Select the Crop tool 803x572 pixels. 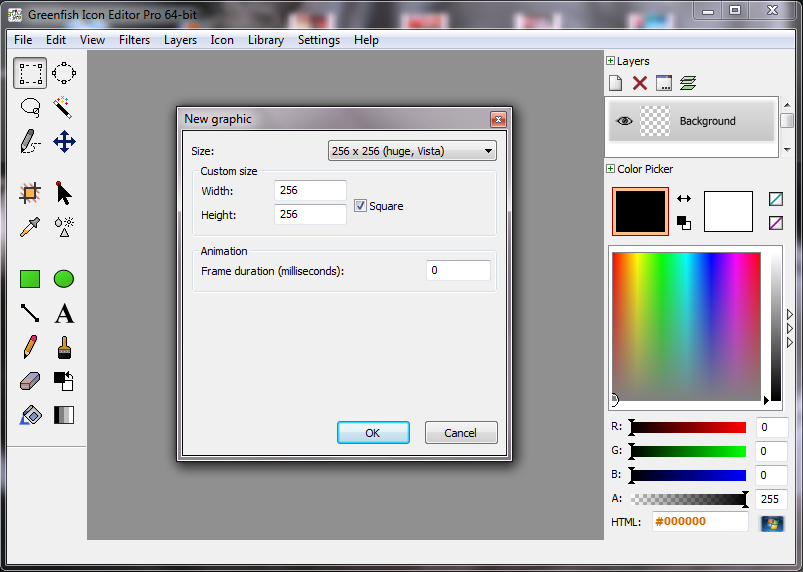point(30,193)
